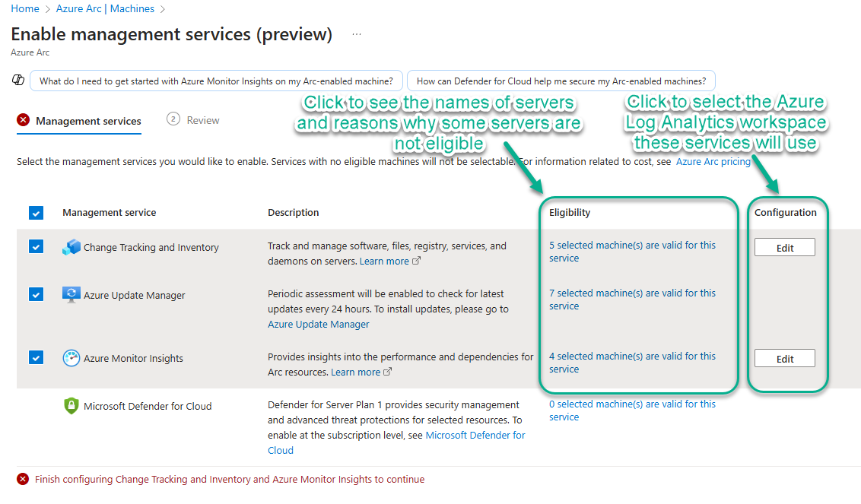The width and height of the screenshot is (861, 504).
Task: Open the ellipsis menu next to page title
Action: [357, 35]
